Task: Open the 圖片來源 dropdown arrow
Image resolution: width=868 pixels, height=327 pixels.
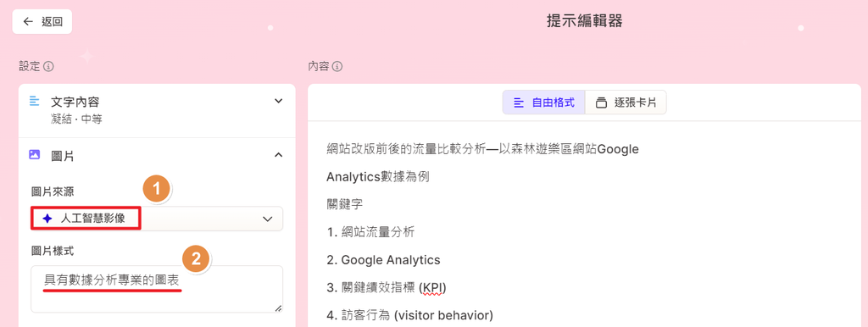Action: tap(268, 219)
